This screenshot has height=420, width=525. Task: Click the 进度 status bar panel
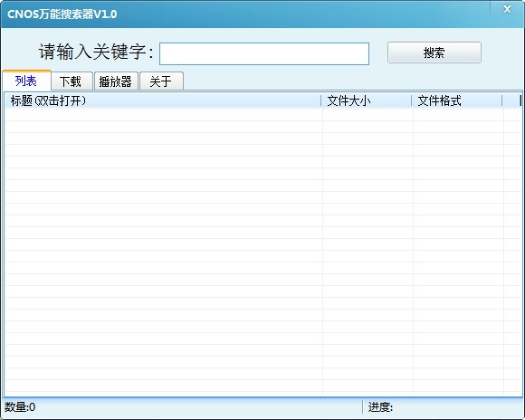coord(443,407)
